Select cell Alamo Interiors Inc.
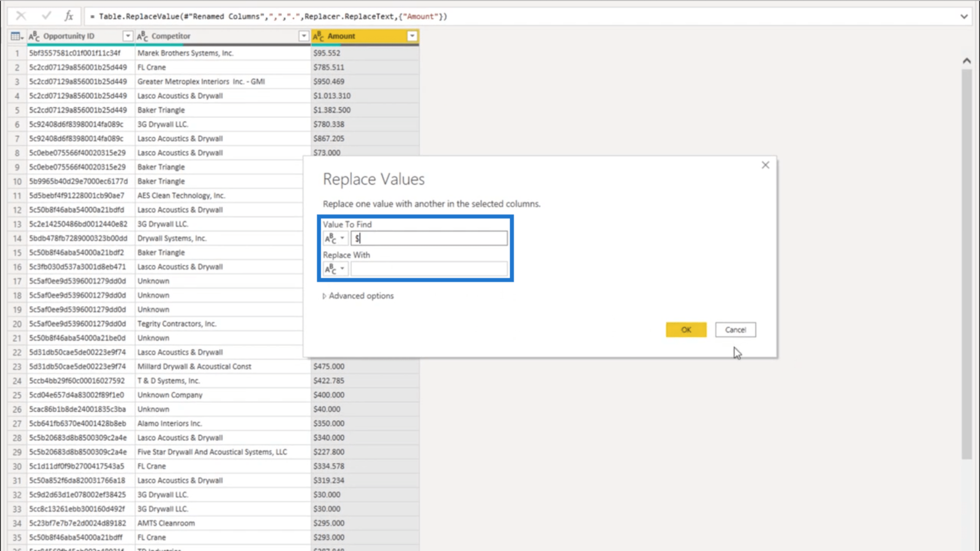 (x=223, y=423)
